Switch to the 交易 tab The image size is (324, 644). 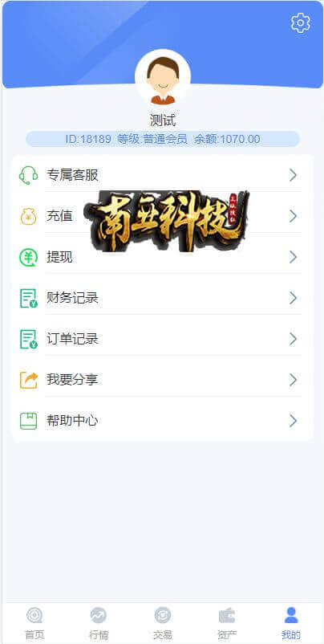coord(163,623)
